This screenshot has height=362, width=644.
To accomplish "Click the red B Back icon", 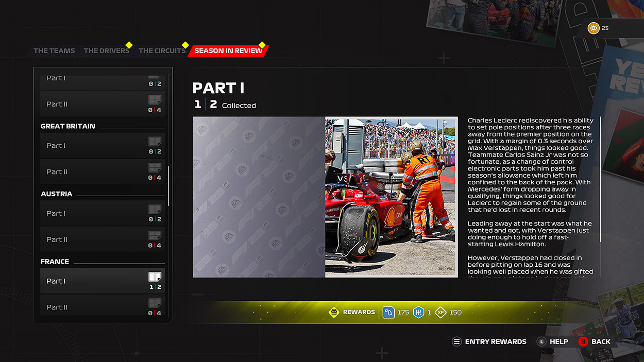I will (x=583, y=341).
